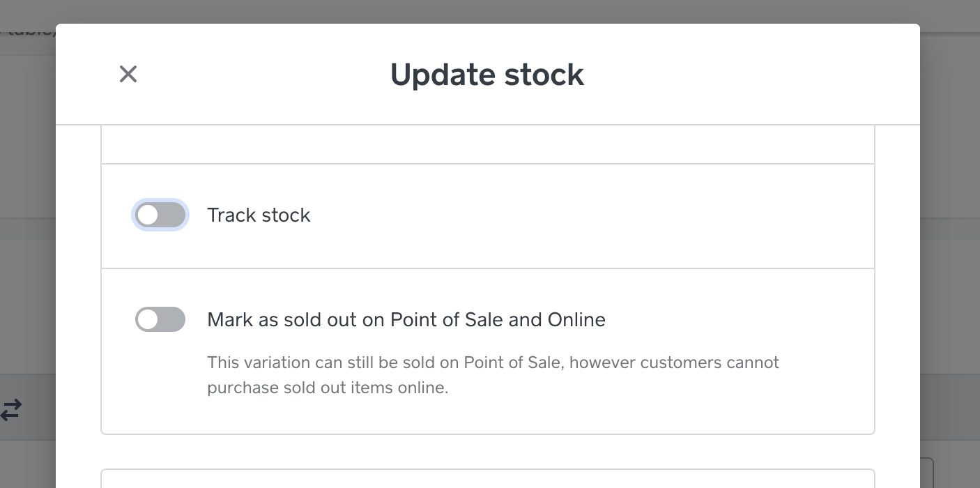Click the words "purchase sold out items online."

click(328, 388)
